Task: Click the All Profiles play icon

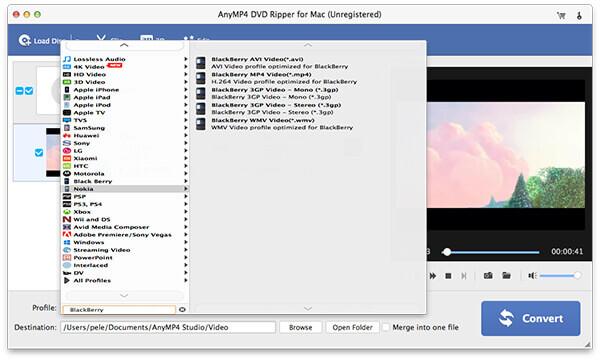Action: point(67,280)
